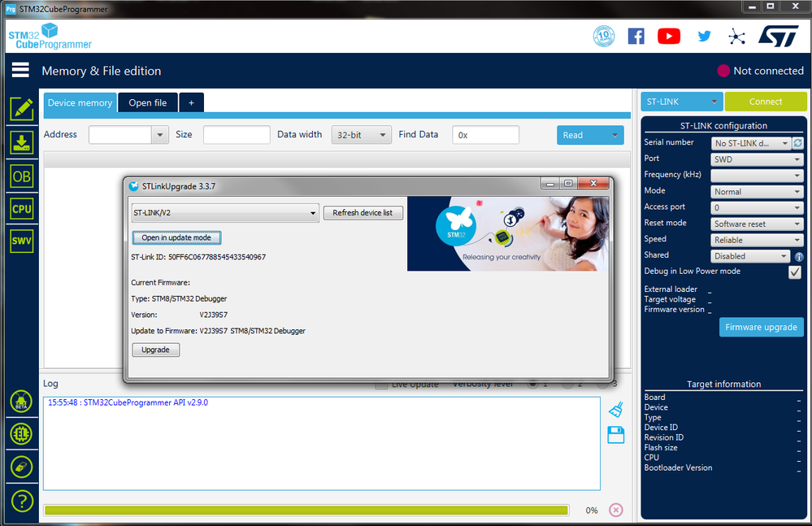Click the Firmware upgrade button
Image resolution: width=812 pixels, height=526 pixels.
pos(762,327)
